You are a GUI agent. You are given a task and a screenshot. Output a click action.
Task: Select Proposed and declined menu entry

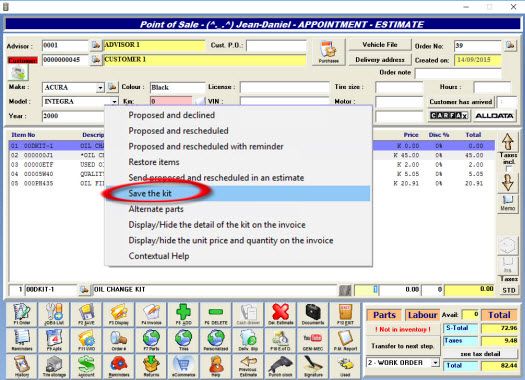(172, 115)
